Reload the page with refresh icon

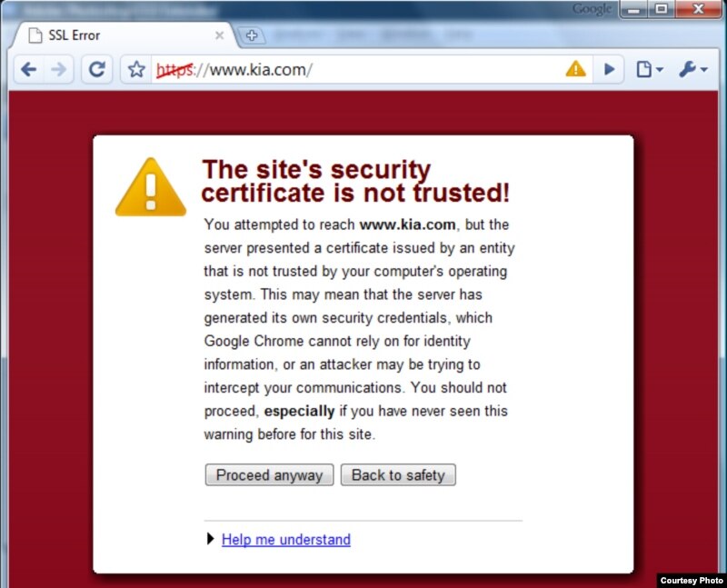96,70
